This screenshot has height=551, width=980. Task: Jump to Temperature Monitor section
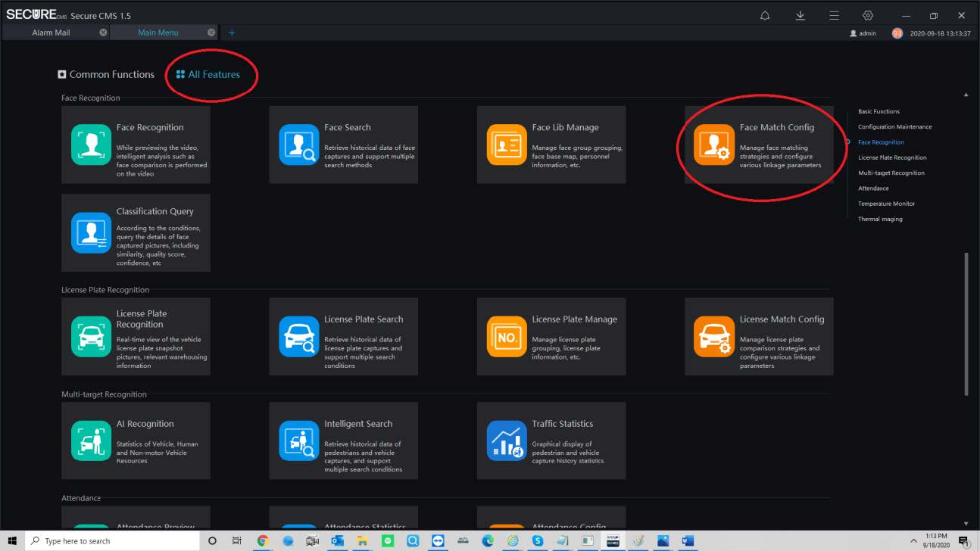click(x=886, y=204)
